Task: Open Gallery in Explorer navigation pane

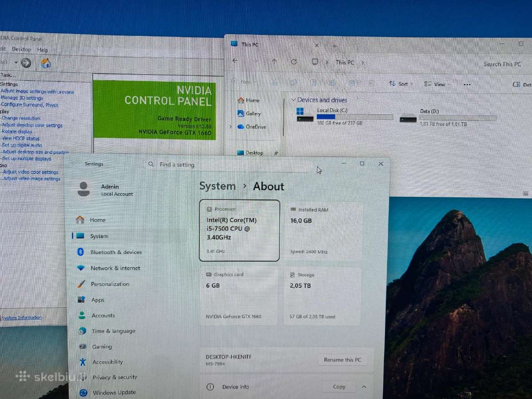Action: coord(250,113)
